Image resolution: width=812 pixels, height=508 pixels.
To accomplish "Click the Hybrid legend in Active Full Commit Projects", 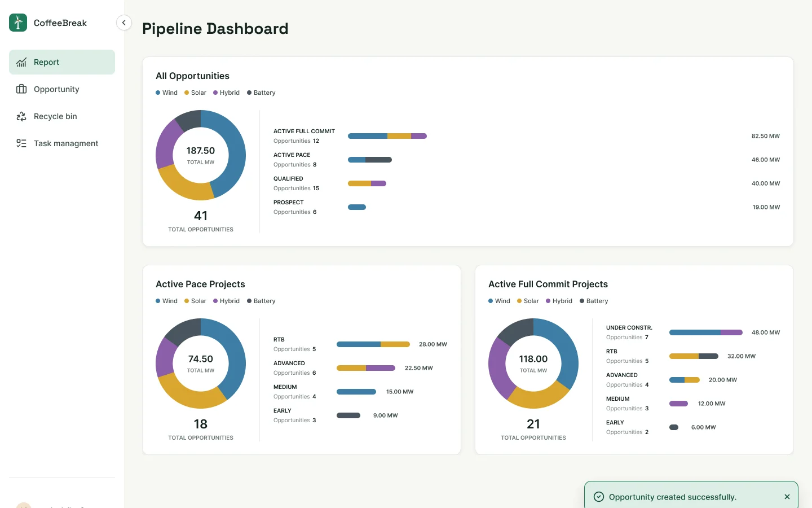I will point(559,301).
